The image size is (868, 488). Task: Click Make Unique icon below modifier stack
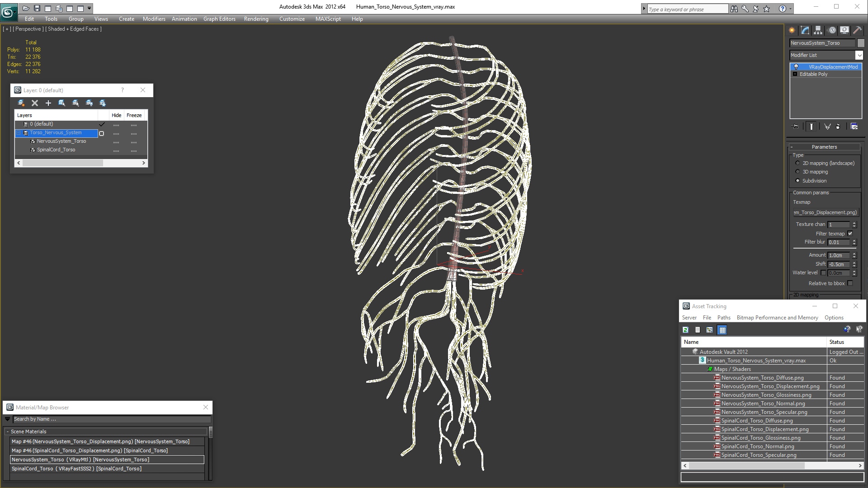[x=827, y=127]
